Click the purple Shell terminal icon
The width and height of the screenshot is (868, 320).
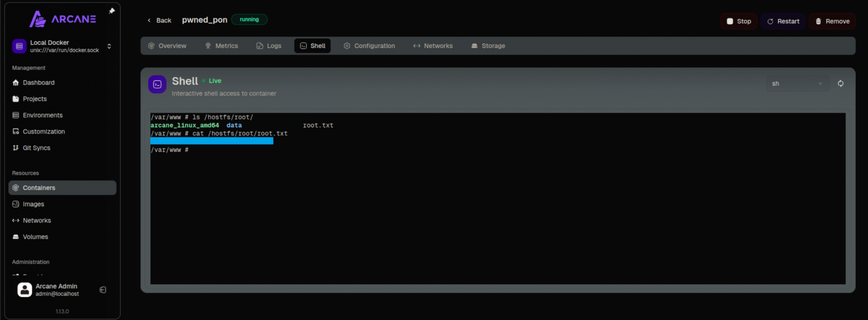coord(157,84)
